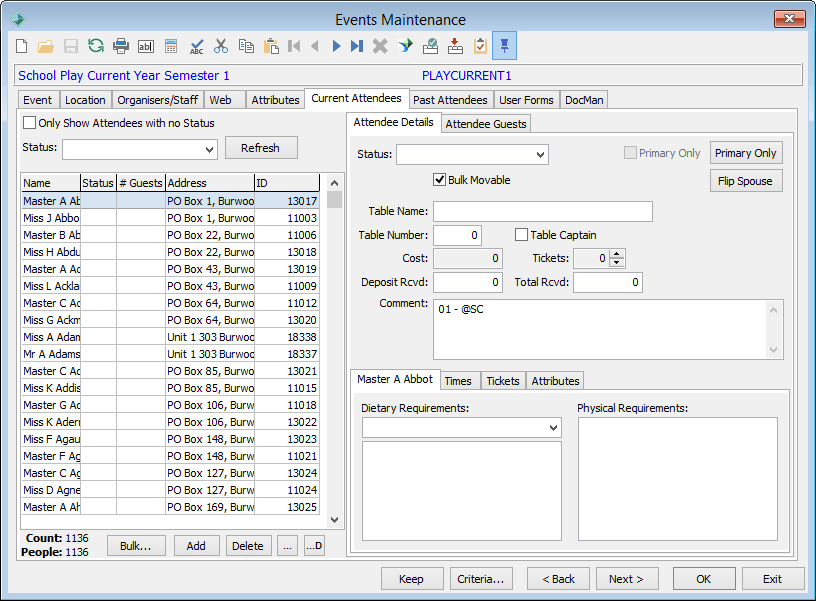816x601 pixels.
Task: Select the Mr A Adams attendee row
Action: tap(170, 354)
